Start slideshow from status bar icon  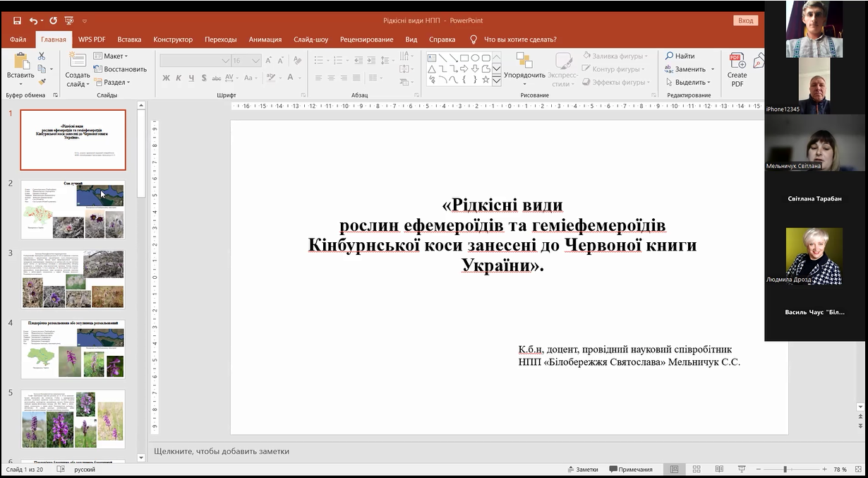(x=742, y=469)
